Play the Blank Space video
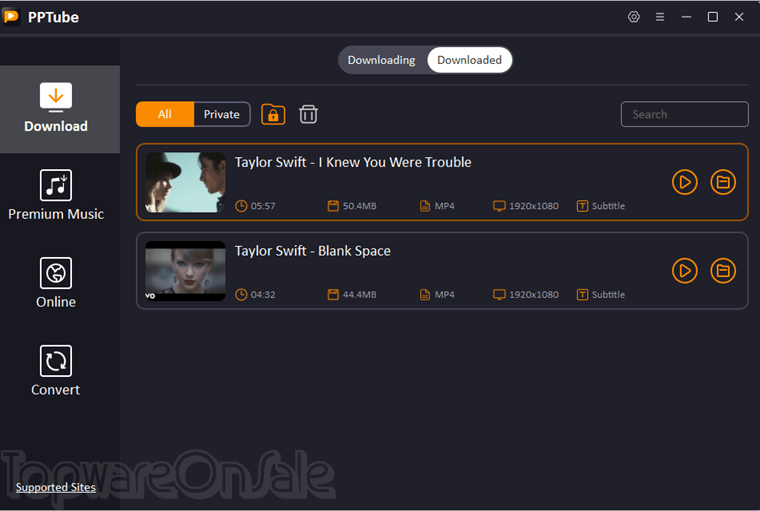 point(684,271)
